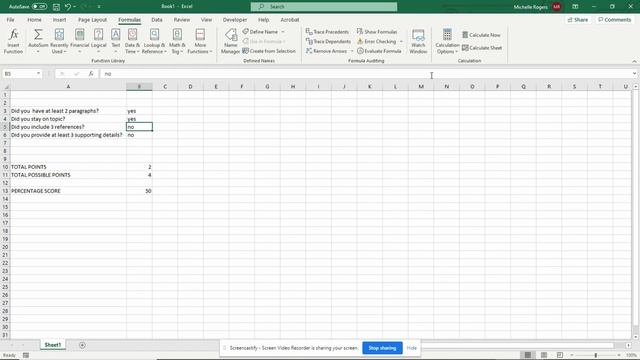640x360 pixels.
Task: Click the zoom slider handle
Action: click(x=596, y=355)
